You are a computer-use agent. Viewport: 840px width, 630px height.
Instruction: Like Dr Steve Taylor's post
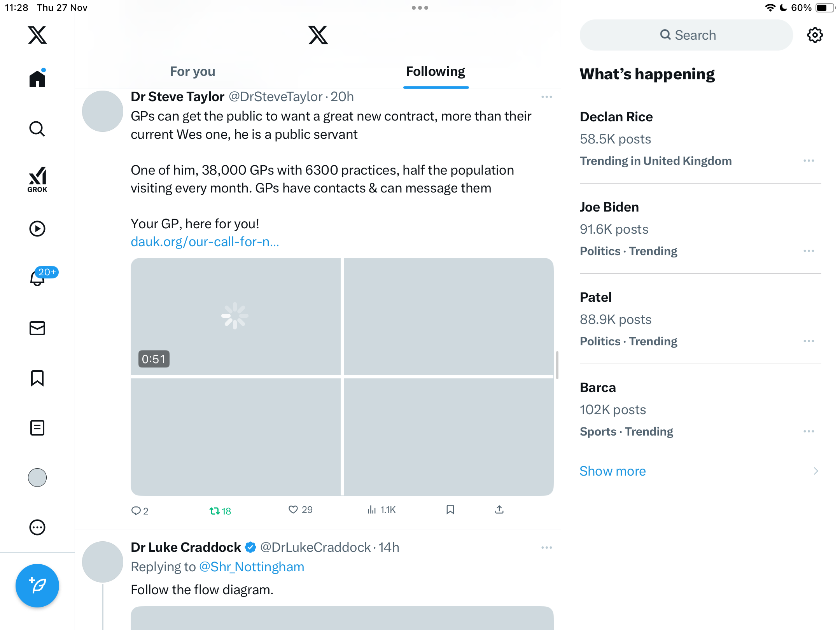pos(293,509)
